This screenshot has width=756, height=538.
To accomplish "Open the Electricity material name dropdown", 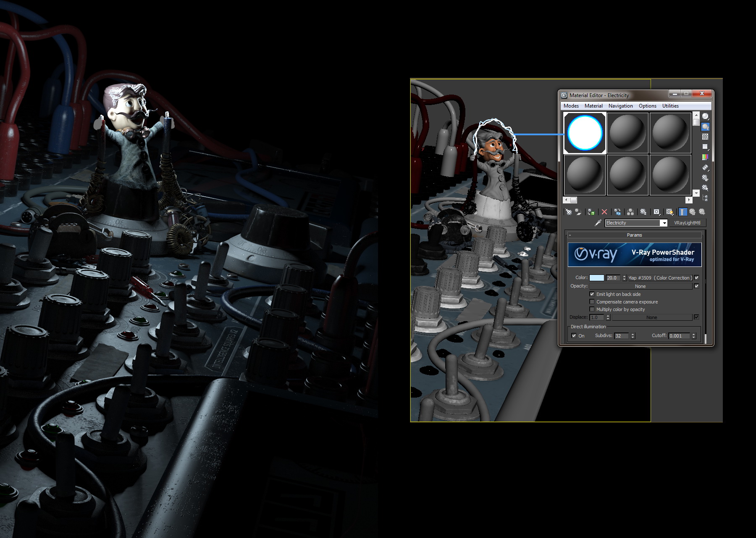I will tap(664, 223).
